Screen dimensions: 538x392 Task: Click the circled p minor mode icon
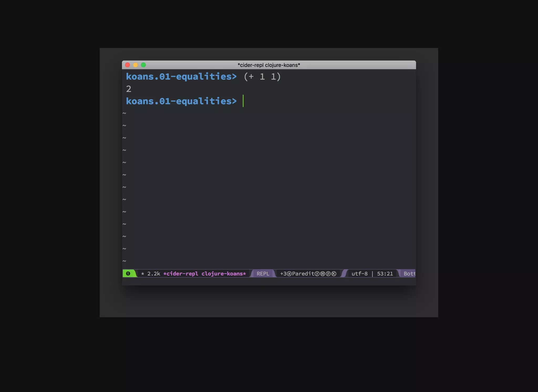coord(328,274)
